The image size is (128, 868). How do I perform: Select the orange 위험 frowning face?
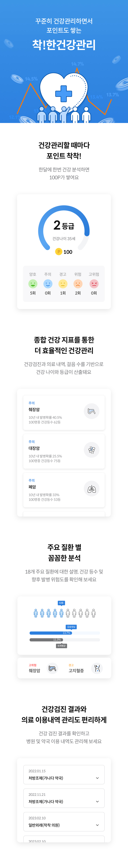[78, 284]
